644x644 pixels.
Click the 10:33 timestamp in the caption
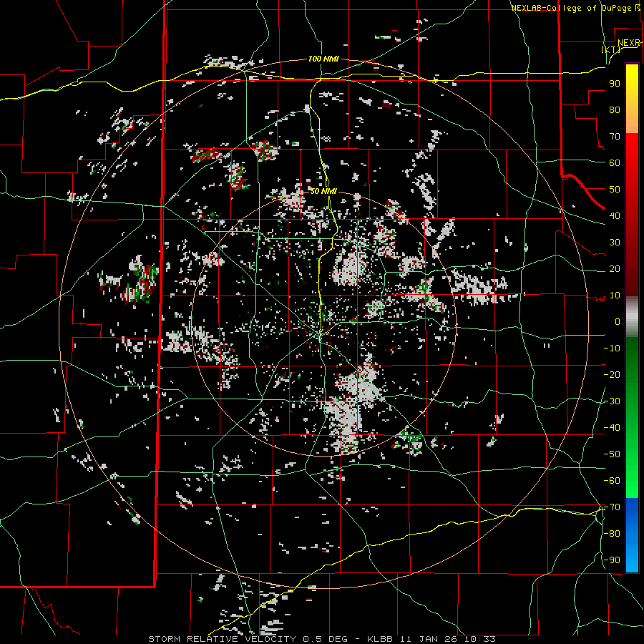479,639
